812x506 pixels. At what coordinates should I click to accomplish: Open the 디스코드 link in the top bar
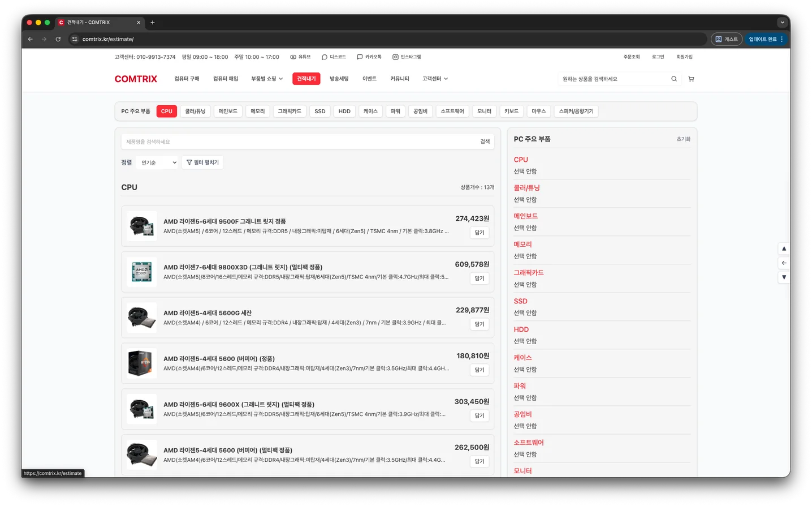click(334, 57)
